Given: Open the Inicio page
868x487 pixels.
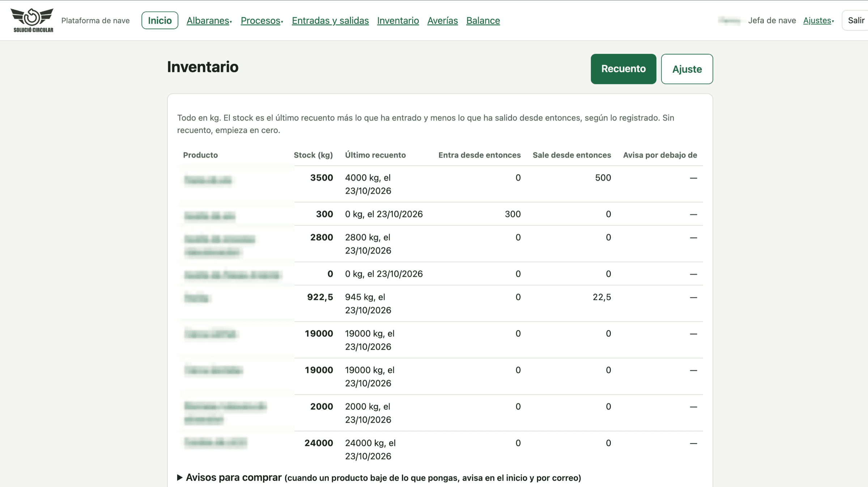Looking at the screenshot, I should (x=159, y=20).
